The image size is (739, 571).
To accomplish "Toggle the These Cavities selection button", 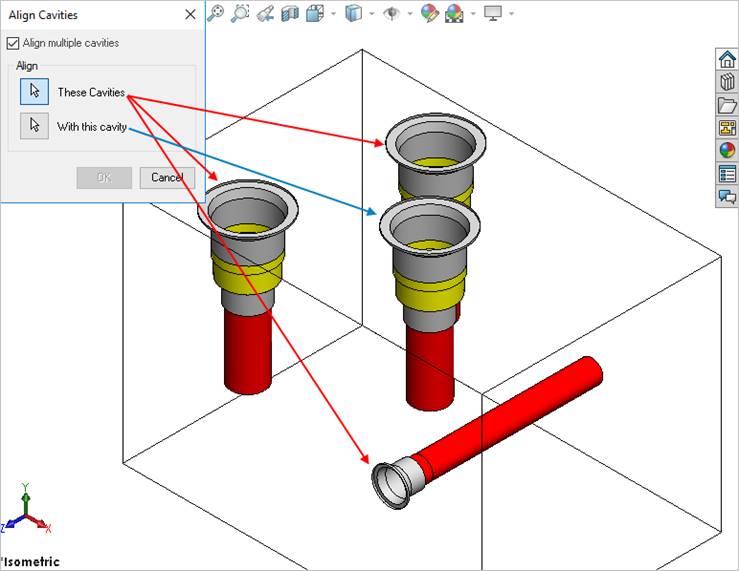I will pos(35,92).
